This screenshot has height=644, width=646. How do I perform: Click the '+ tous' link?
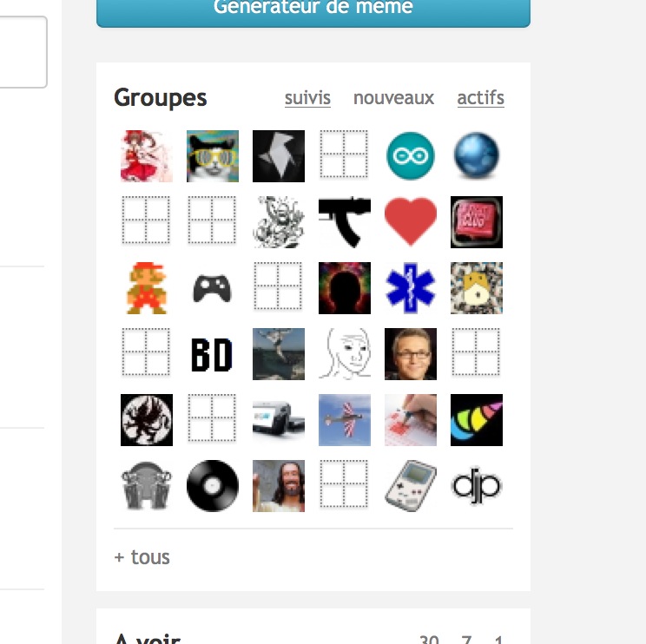(x=142, y=557)
